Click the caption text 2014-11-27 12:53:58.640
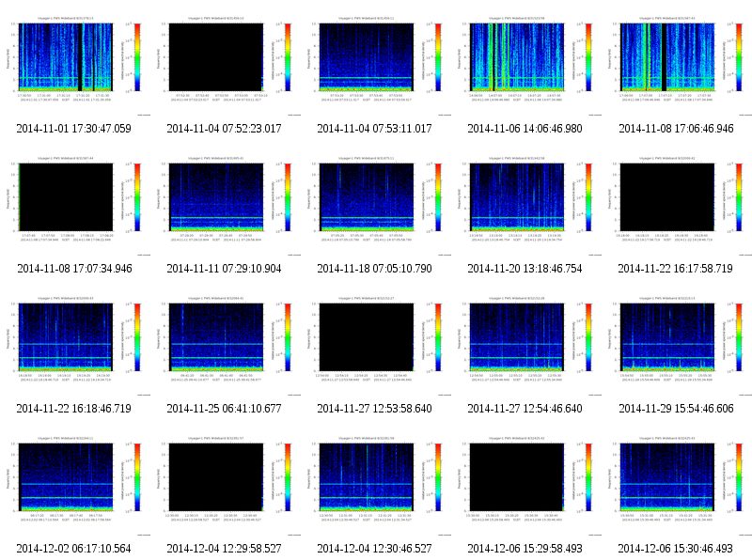This screenshot has height=560, width=752. point(374,409)
